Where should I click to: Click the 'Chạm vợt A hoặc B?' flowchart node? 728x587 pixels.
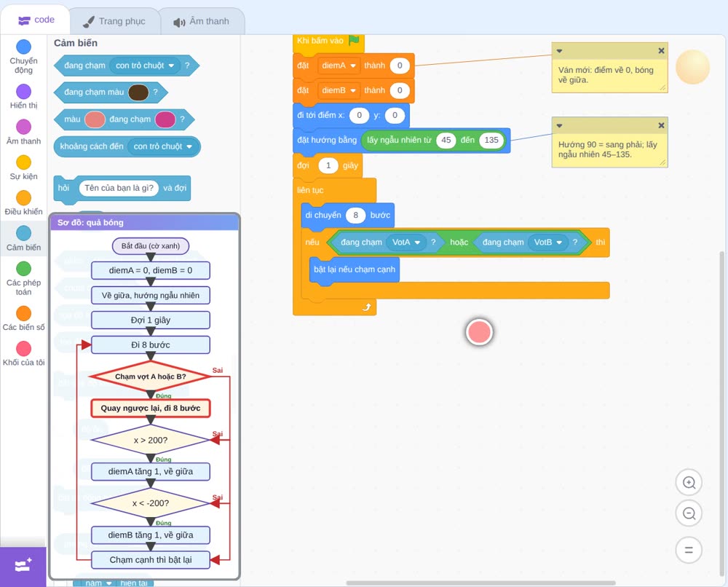[x=151, y=377]
